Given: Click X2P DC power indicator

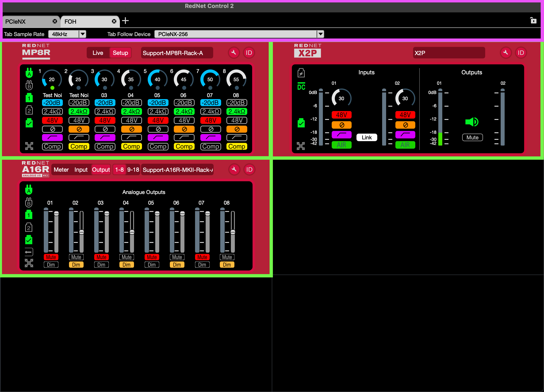Looking at the screenshot, I should click(x=301, y=86).
